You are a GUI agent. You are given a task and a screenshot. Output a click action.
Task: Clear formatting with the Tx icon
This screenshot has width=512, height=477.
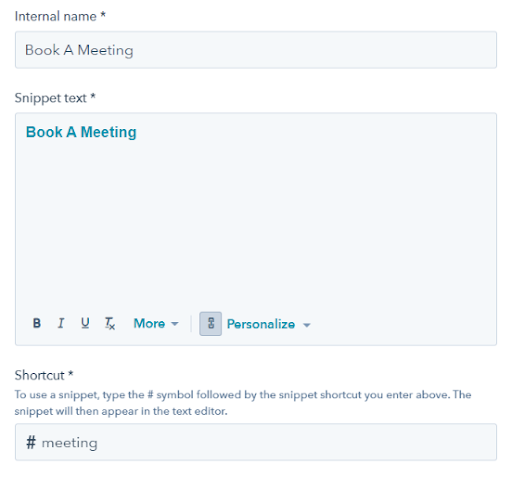coord(110,323)
